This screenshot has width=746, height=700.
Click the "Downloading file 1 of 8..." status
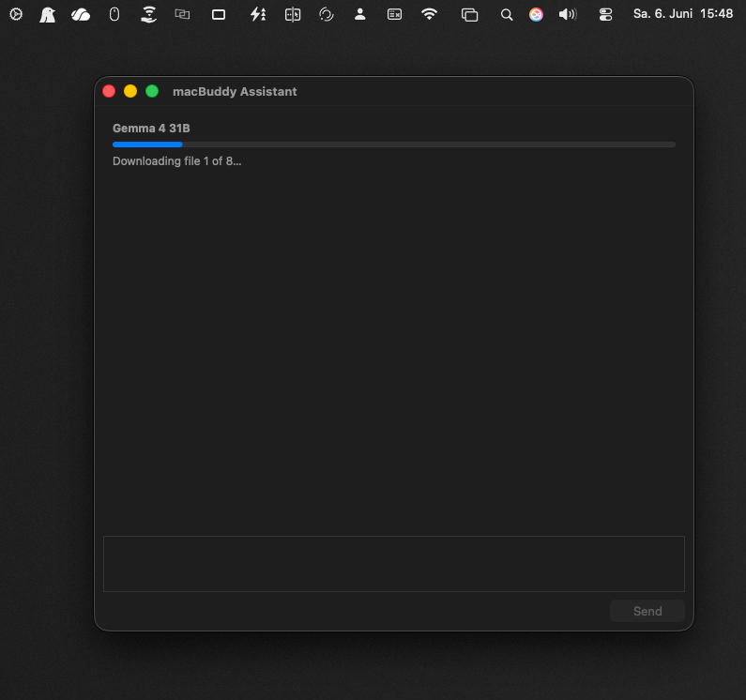pos(177,161)
